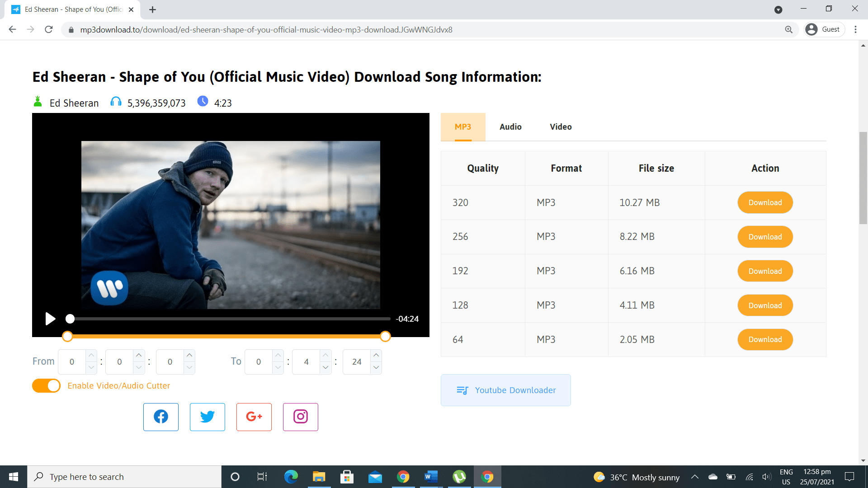
Task: Increase the To seconds value
Action: click(x=376, y=356)
